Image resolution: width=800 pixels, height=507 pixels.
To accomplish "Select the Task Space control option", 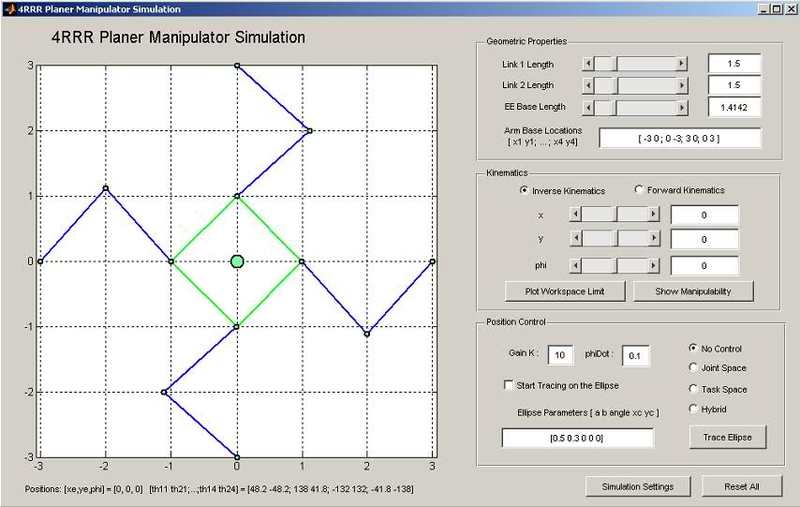I will pyautogui.click(x=694, y=389).
